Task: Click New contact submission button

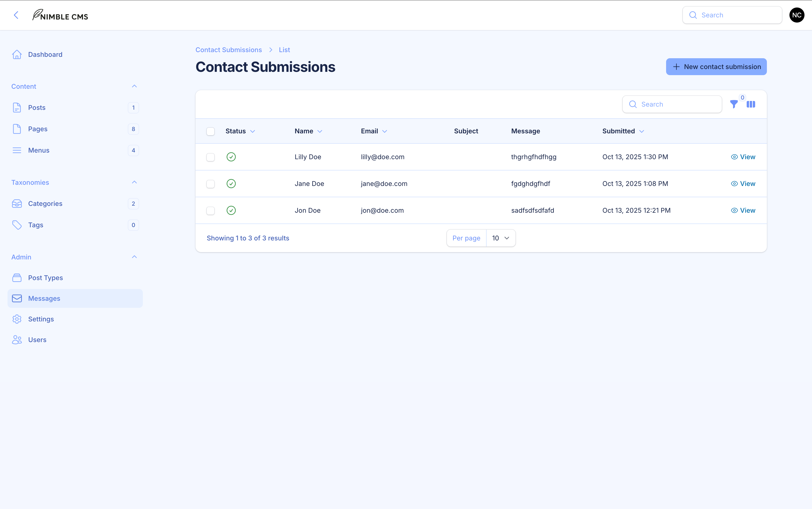Action: tap(716, 67)
